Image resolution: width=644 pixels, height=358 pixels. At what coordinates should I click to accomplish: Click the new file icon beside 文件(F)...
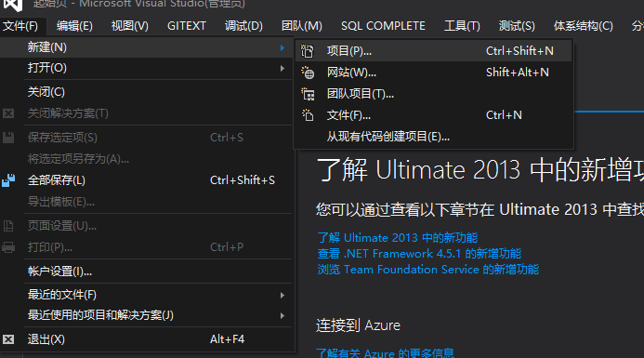(x=308, y=115)
